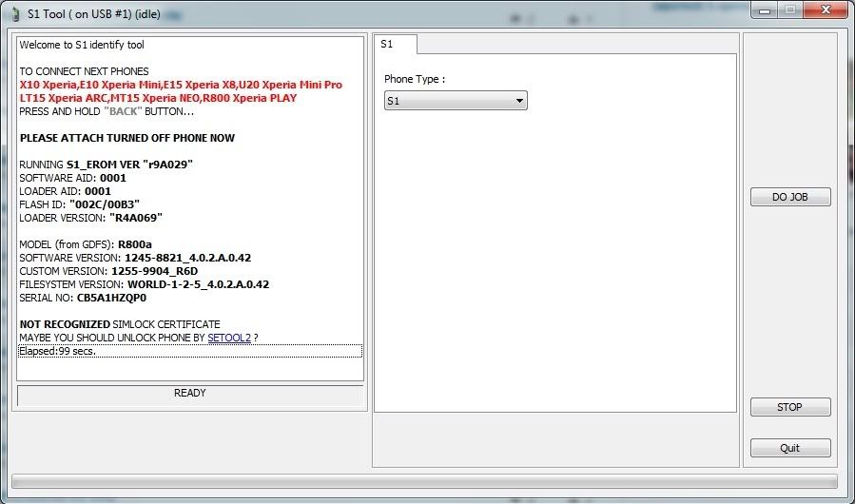Click the 'RUNNING S1_EROM VER' line
Screen dimensions: 855x504
tap(107, 165)
